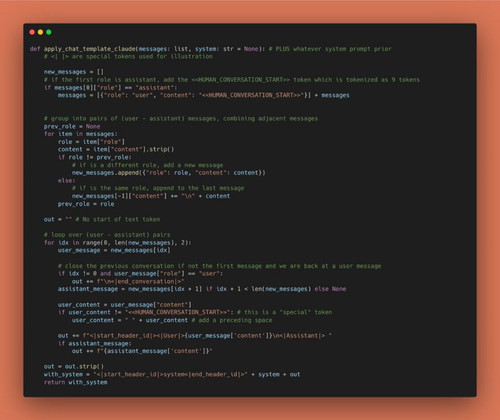Click the line appending assistant_message['content'] to out

click(x=142, y=351)
